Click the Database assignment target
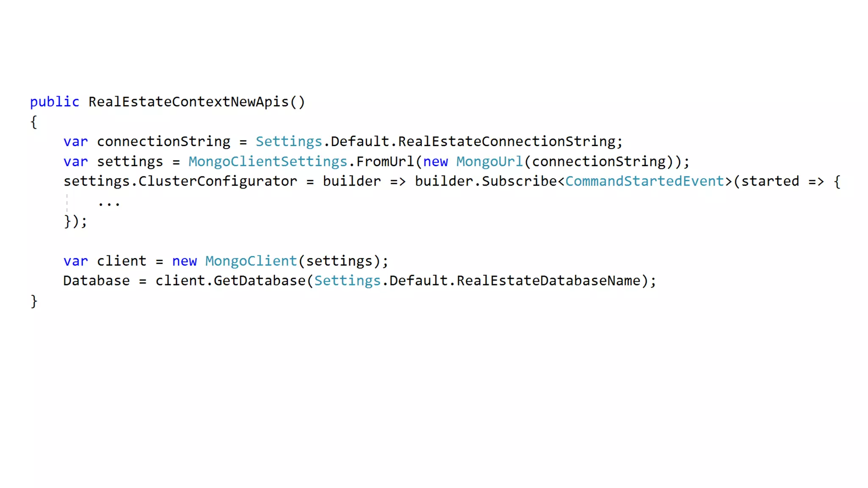The height and width of the screenshot is (488, 868). pyautogui.click(x=97, y=281)
